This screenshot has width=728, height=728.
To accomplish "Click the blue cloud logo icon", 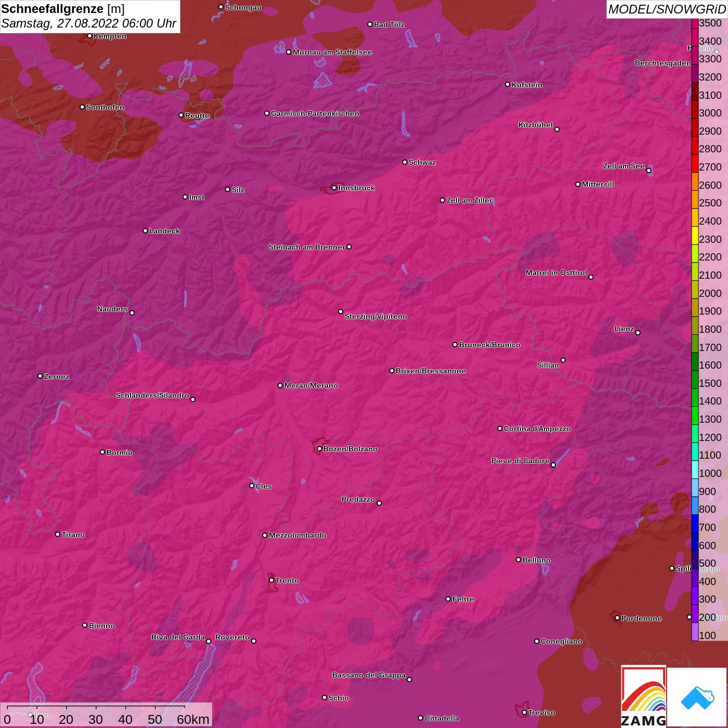I will coord(697,697).
